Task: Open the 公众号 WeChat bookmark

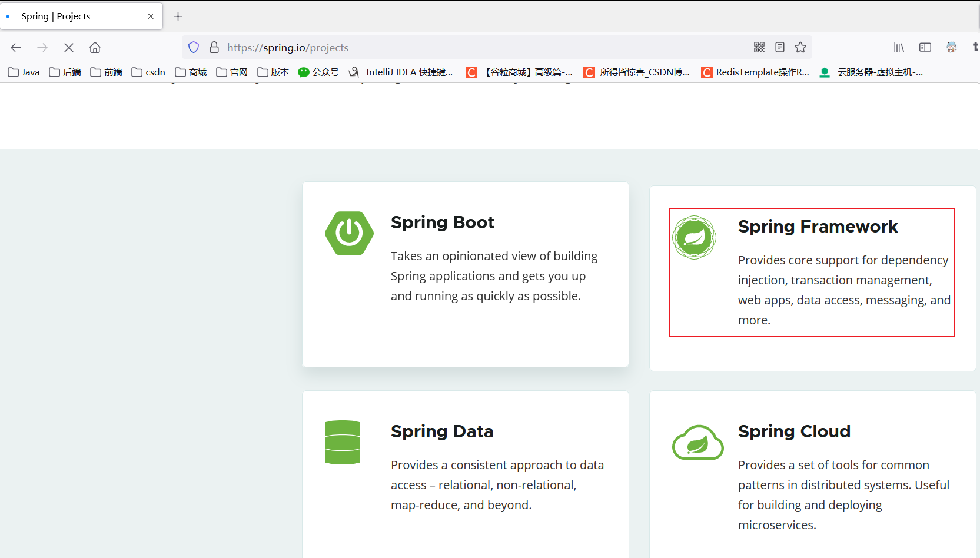Action: point(318,72)
